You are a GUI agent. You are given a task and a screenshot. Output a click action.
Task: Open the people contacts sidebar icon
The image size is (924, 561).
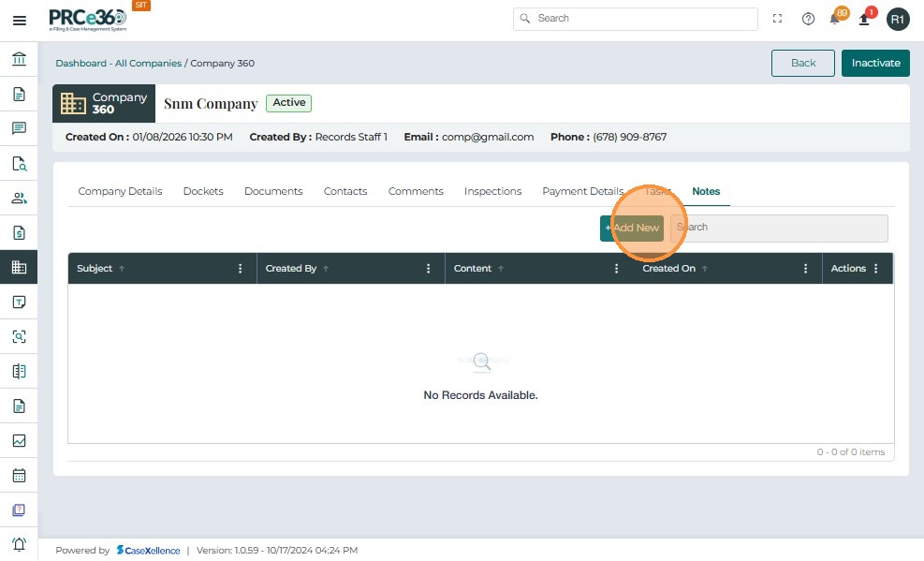19,198
